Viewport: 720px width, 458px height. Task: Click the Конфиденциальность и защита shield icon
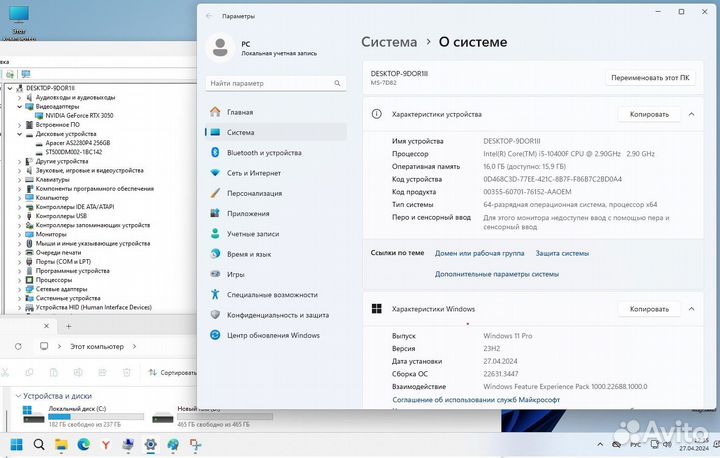click(215, 315)
